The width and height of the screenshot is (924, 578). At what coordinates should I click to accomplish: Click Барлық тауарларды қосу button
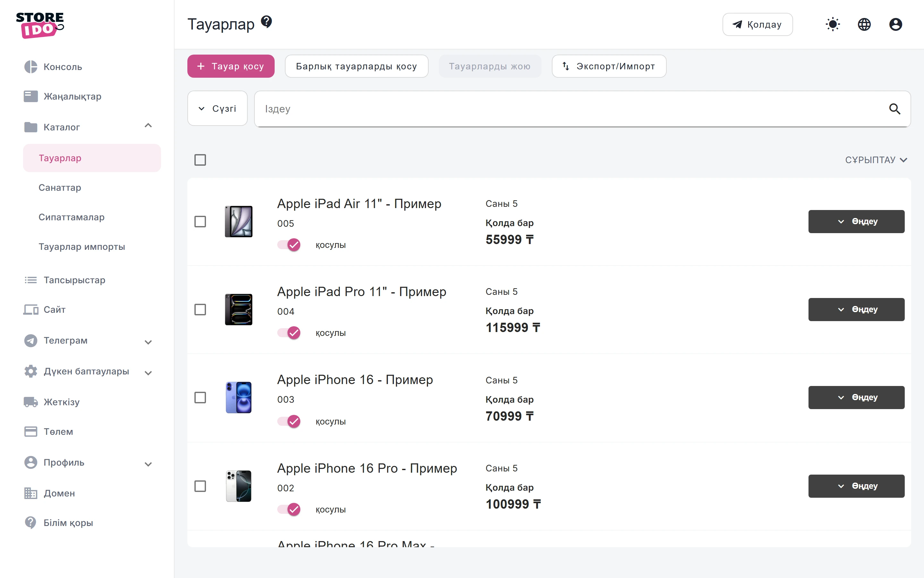click(356, 66)
